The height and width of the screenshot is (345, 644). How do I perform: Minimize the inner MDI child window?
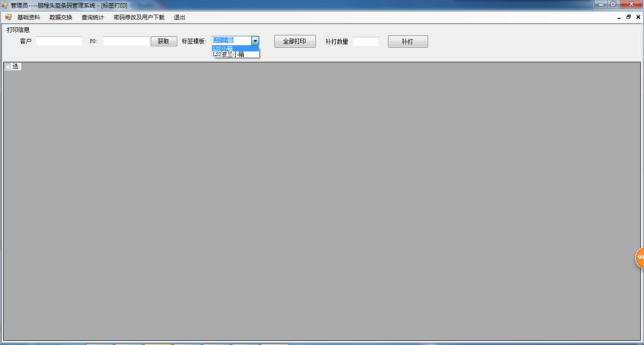click(619, 17)
